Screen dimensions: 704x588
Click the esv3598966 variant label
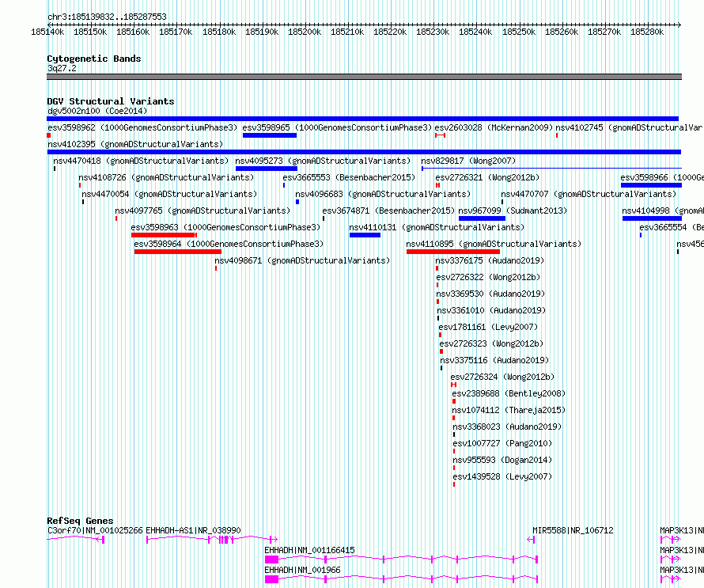click(x=662, y=177)
